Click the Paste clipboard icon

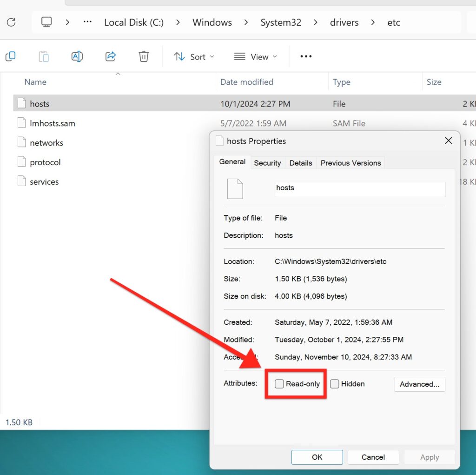coord(44,56)
